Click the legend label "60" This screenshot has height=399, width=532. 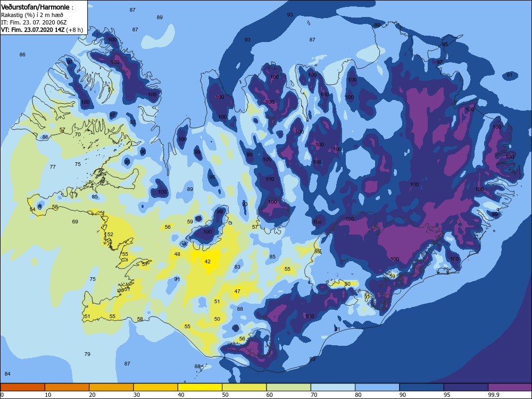[270, 395]
